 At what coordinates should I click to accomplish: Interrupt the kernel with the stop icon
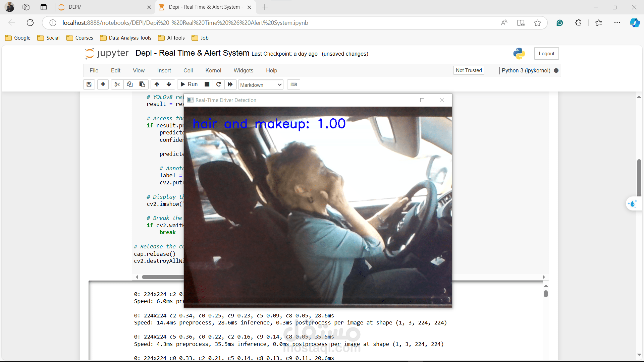coord(207,84)
